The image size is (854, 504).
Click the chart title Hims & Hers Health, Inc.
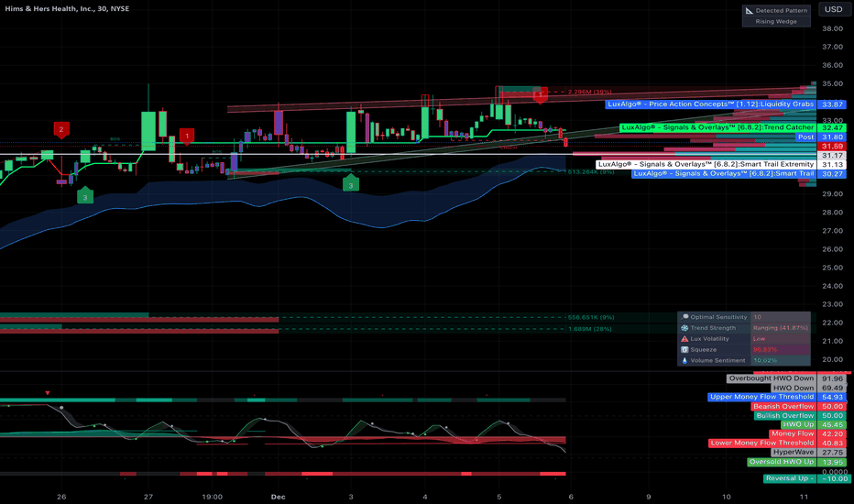click(x=67, y=9)
